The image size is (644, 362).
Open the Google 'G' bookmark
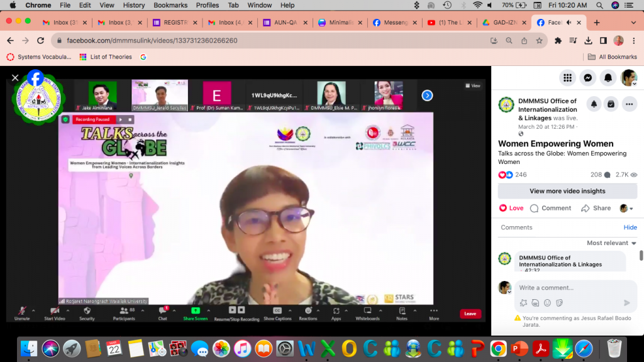[143, 57]
